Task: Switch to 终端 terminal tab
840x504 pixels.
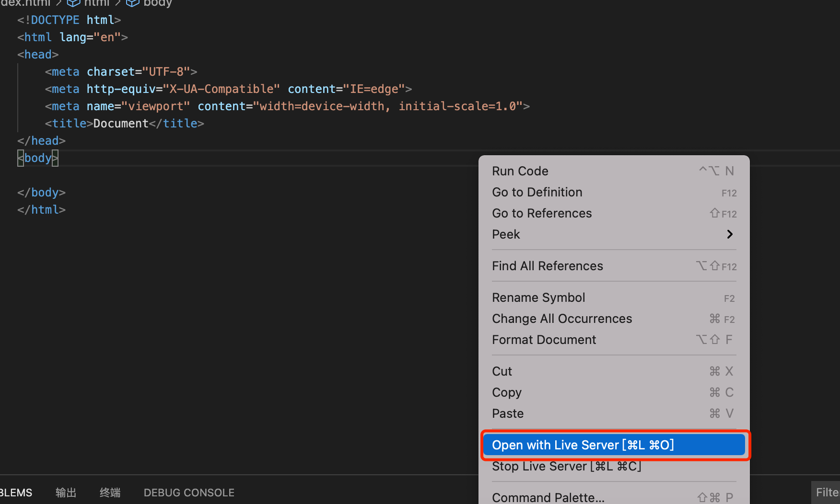Action: (x=110, y=493)
